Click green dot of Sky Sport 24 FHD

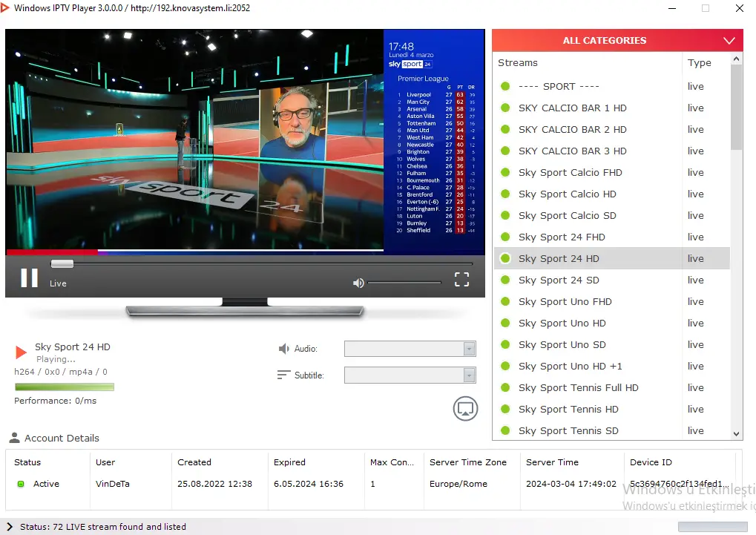[x=505, y=237]
